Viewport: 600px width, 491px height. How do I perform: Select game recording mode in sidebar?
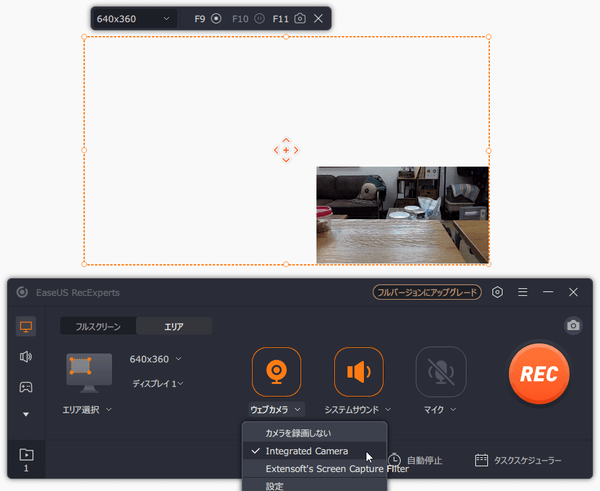pos(26,387)
